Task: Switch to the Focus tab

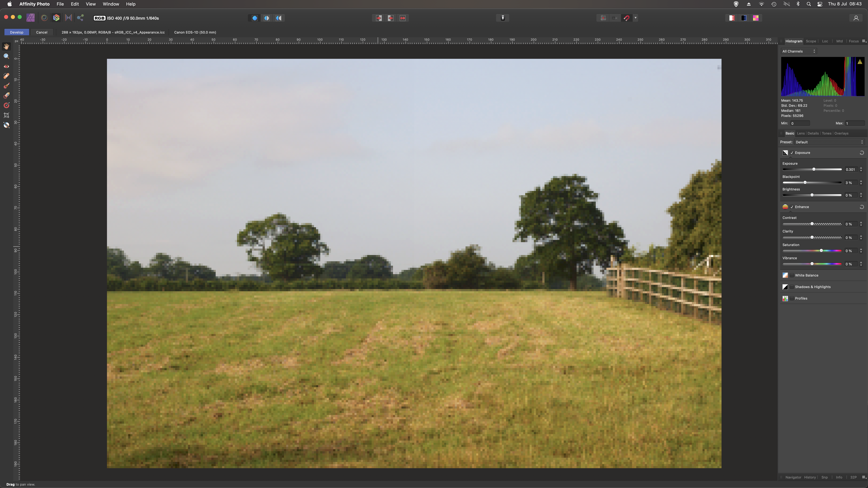Action: [x=854, y=41]
